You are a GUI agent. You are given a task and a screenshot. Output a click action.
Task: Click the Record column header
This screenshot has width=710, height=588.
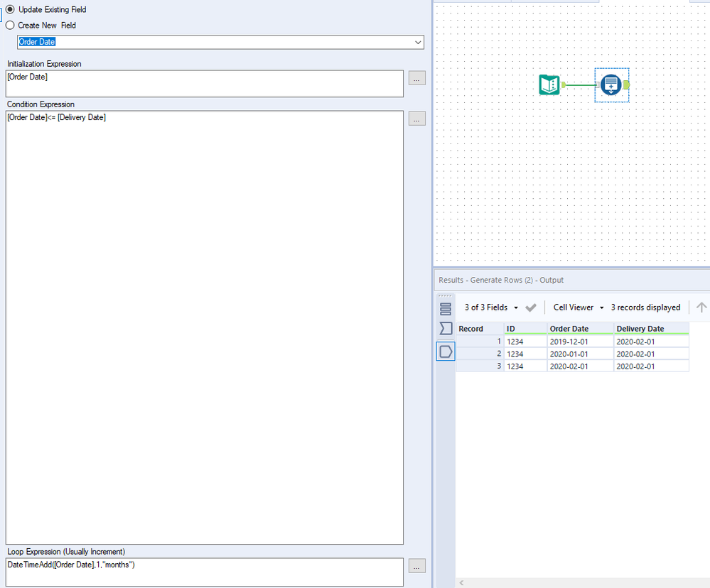[480, 329]
